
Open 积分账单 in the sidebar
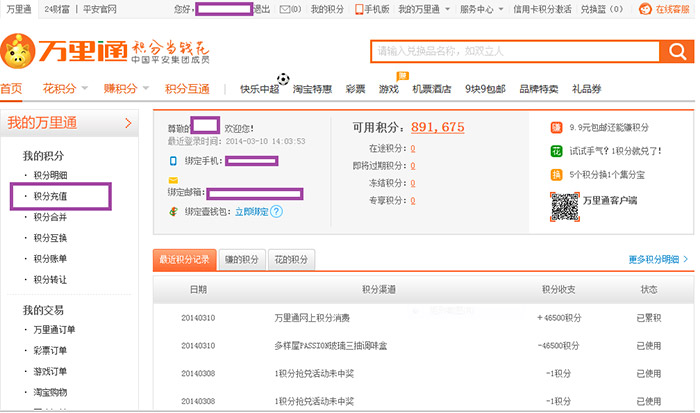point(50,259)
